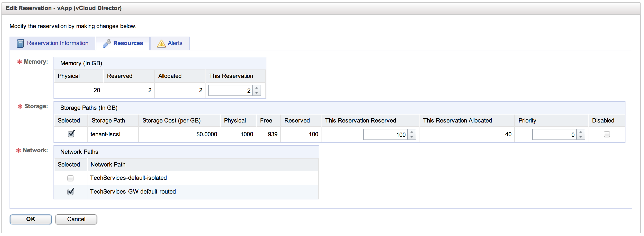
Task: Click the memory This Reservation input field
Action: click(230, 91)
